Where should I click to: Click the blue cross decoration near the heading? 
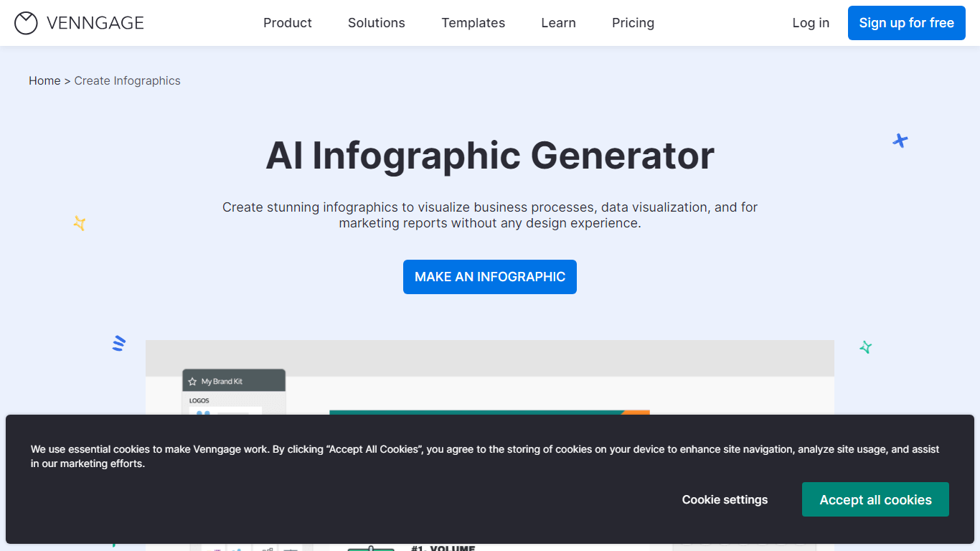(x=900, y=141)
